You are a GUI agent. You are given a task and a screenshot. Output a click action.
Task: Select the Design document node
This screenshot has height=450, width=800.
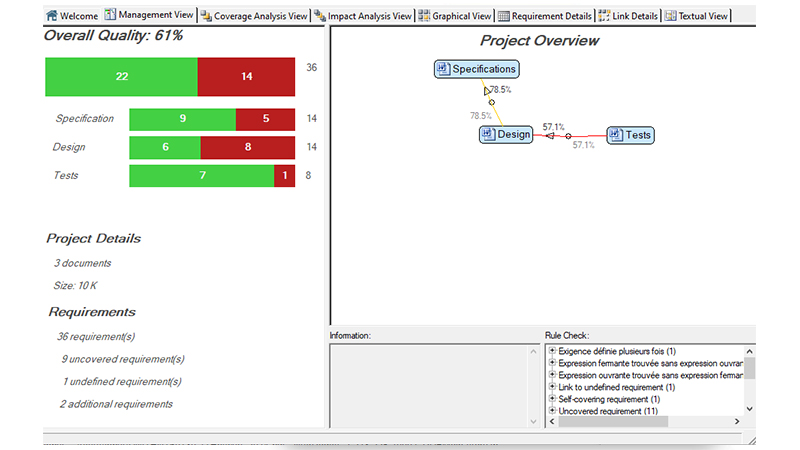[x=506, y=134]
